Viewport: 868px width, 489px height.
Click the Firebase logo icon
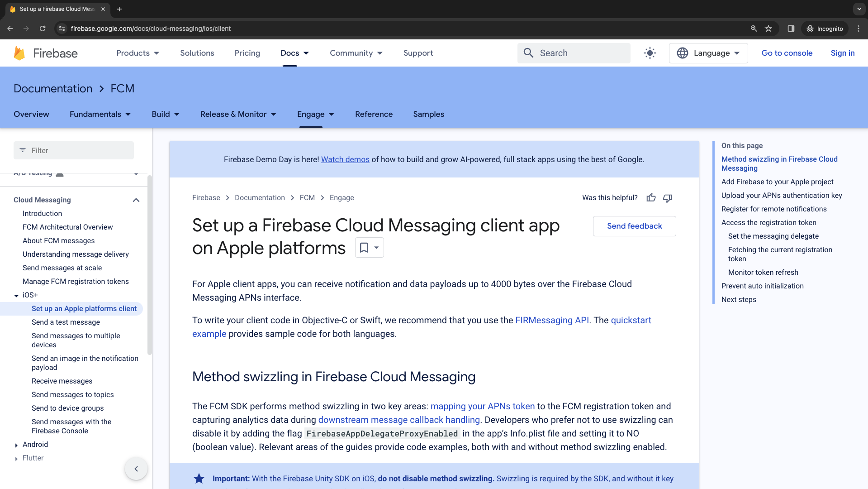point(19,53)
